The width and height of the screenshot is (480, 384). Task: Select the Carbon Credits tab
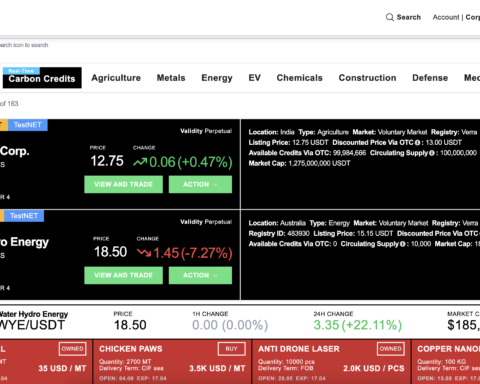pyautogui.click(x=42, y=78)
